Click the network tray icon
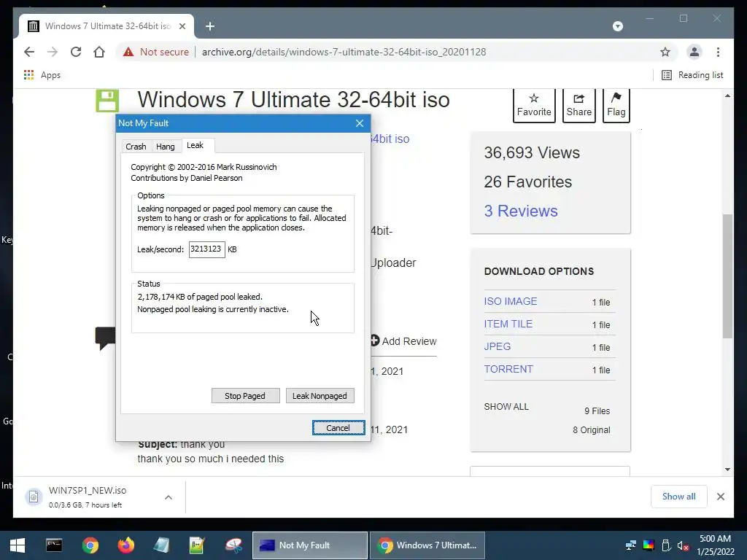The image size is (747, 560). (x=631, y=545)
